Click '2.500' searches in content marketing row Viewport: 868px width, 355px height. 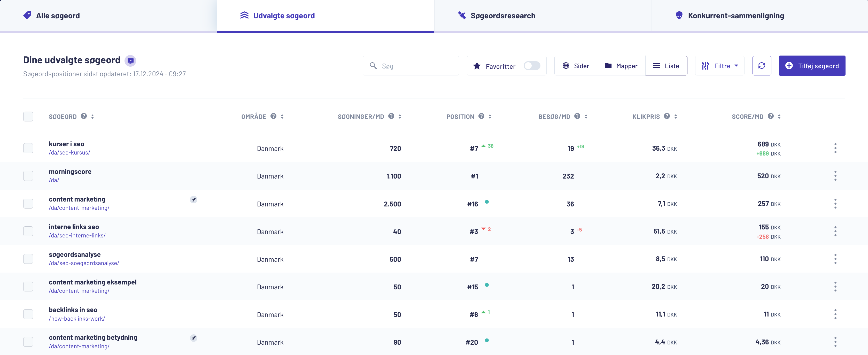[392, 204]
